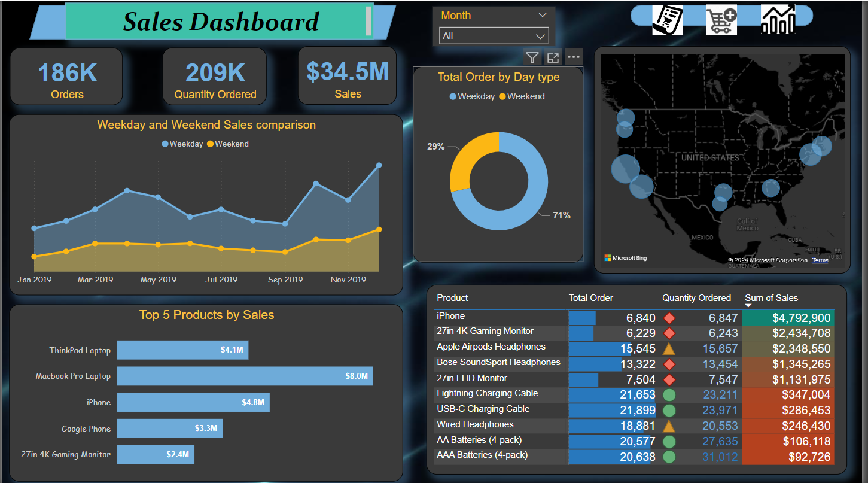Click the Product column header
Screen dimensions: 868x483
click(452, 298)
